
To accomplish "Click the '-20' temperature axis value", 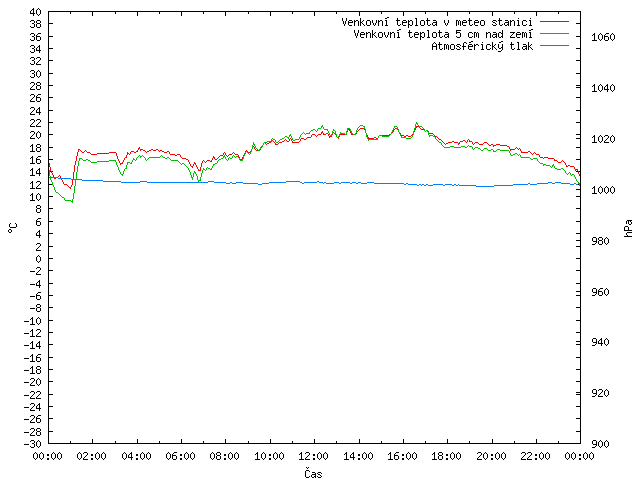I will (x=33, y=382).
